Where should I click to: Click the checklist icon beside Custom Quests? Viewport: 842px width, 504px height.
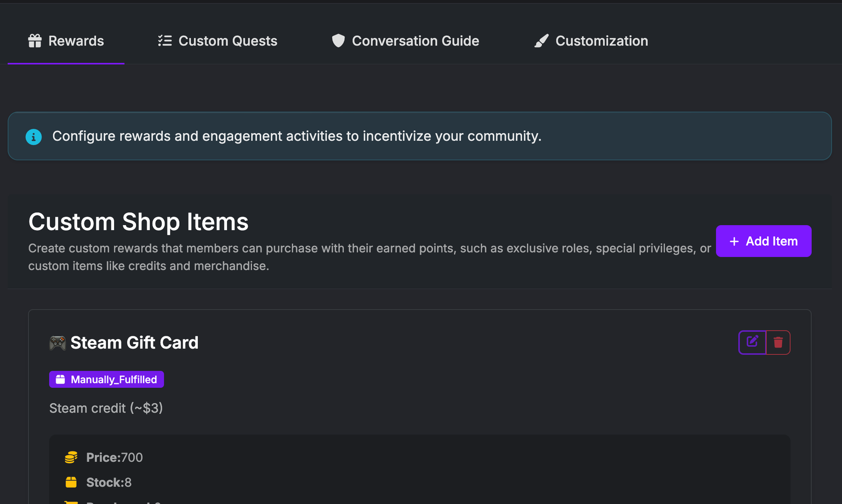[x=164, y=41]
